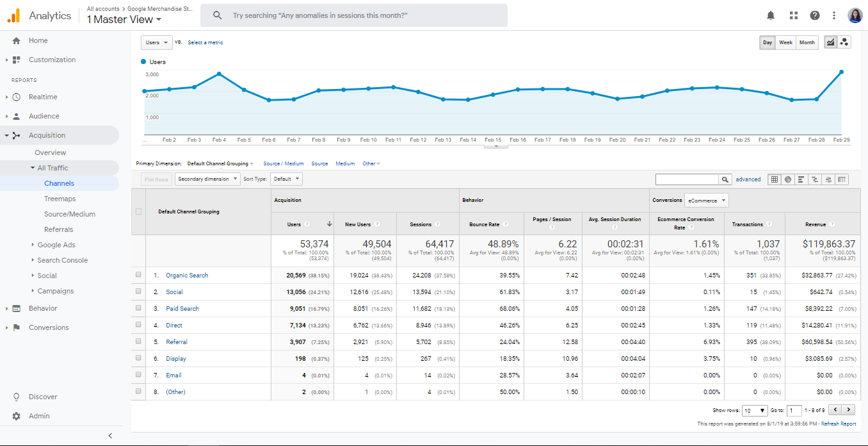Screen dimensions: 868x446
Task: Select the Percentage pie view icon
Action: click(x=788, y=179)
